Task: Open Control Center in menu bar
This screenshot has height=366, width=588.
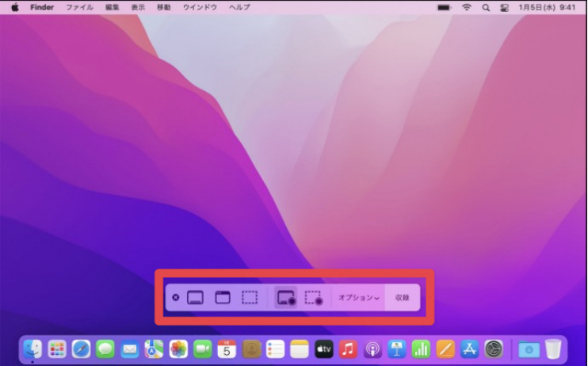Action: coord(504,7)
